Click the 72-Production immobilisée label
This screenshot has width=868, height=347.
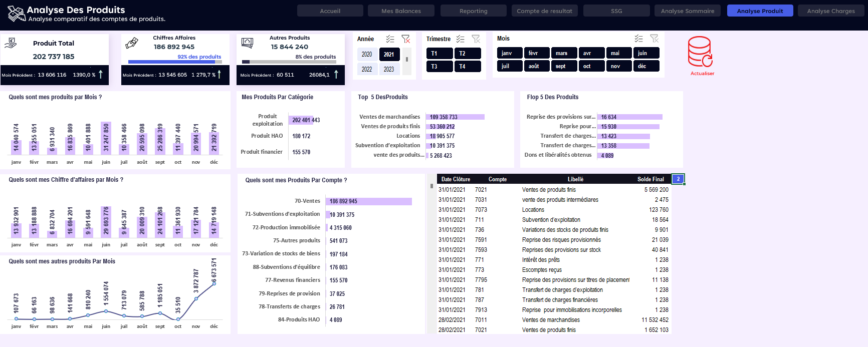coord(286,227)
